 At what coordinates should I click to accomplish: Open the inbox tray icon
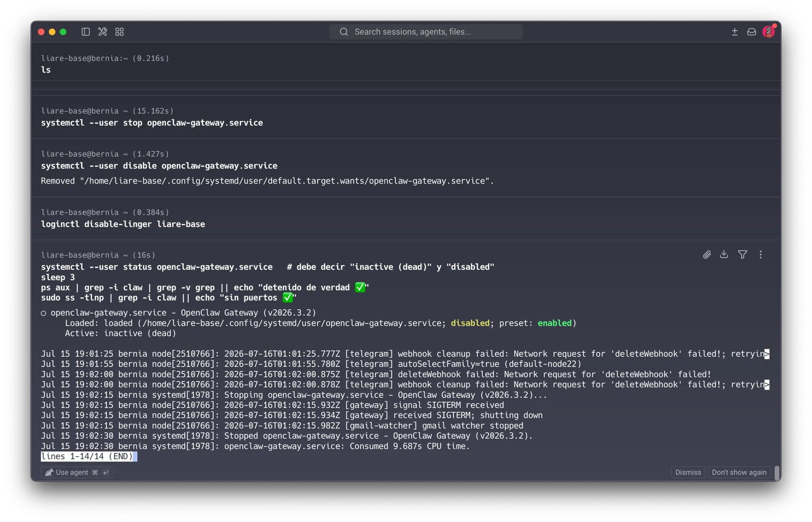pos(752,32)
